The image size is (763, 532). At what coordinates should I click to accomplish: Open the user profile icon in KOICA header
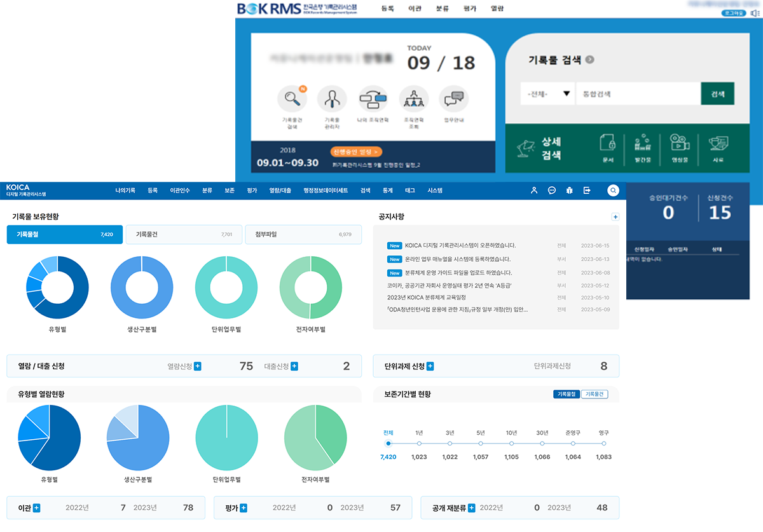(534, 190)
